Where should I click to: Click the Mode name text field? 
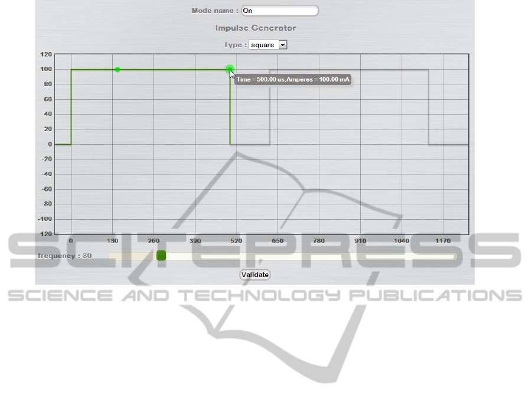(x=280, y=11)
